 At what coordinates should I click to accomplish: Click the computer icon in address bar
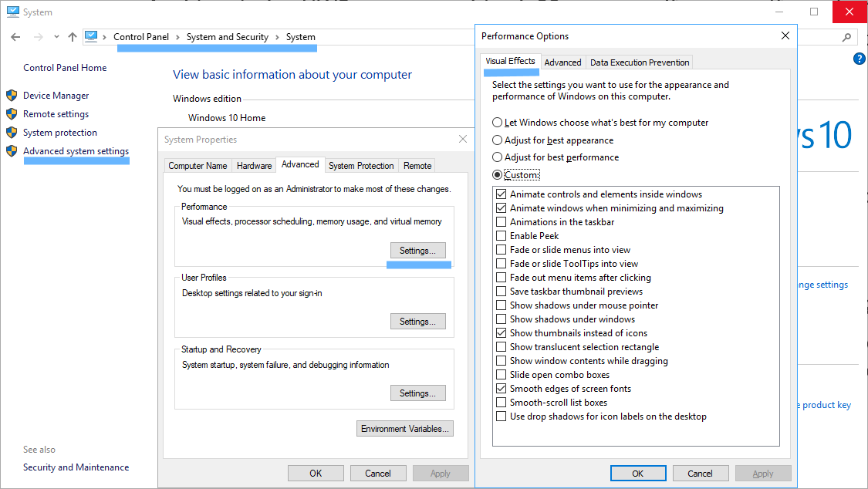pos(91,36)
